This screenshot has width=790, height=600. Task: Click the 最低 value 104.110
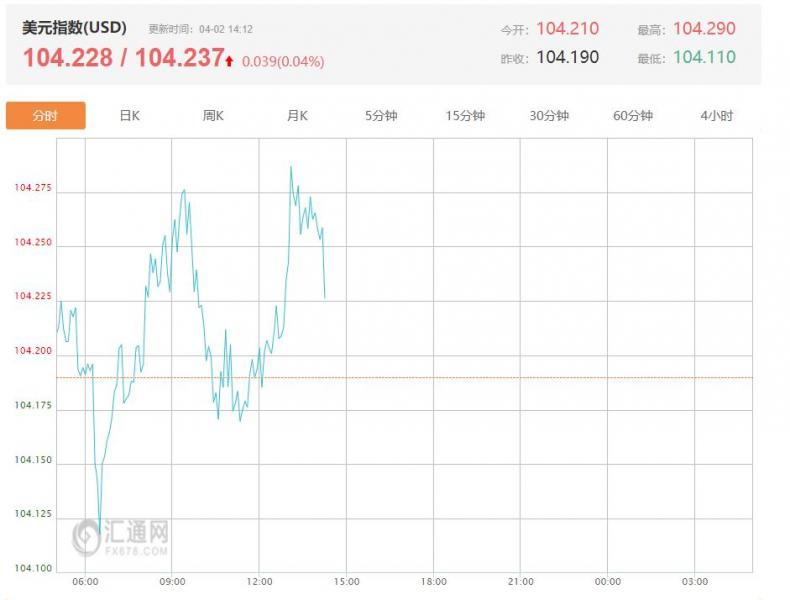pyautogui.click(x=704, y=57)
